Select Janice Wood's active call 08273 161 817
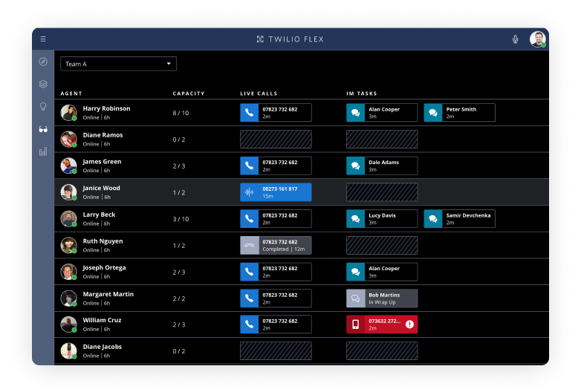The height and width of the screenshot is (392, 581). coord(276,192)
